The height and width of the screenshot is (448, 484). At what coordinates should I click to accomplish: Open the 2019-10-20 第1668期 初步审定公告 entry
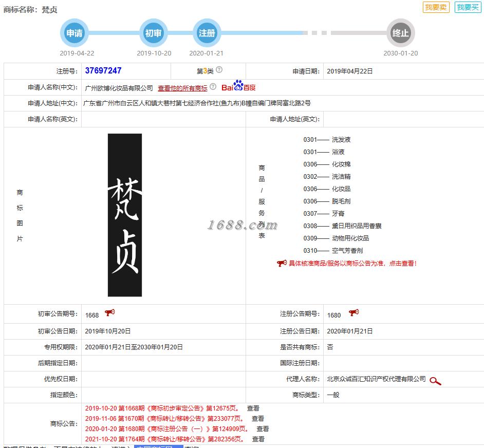coord(162,408)
